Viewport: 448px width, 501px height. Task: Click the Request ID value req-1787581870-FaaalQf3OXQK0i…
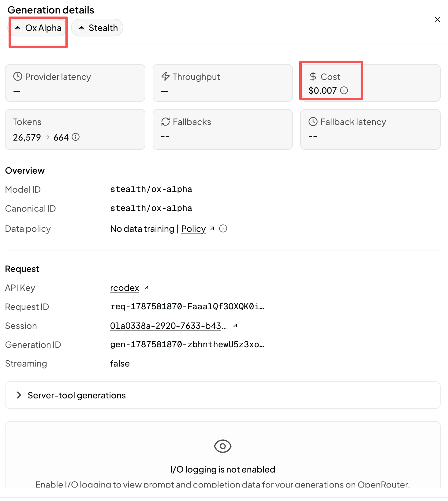click(x=187, y=307)
